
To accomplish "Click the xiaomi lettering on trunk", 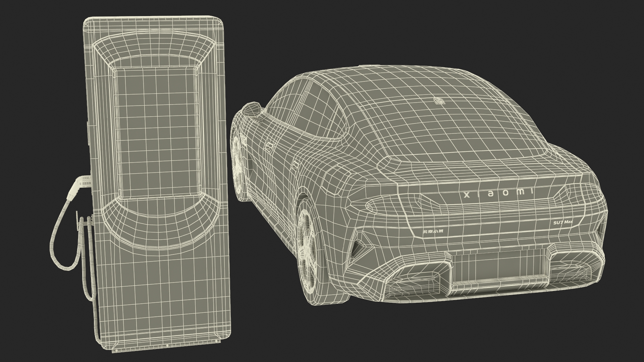I will (x=498, y=193).
